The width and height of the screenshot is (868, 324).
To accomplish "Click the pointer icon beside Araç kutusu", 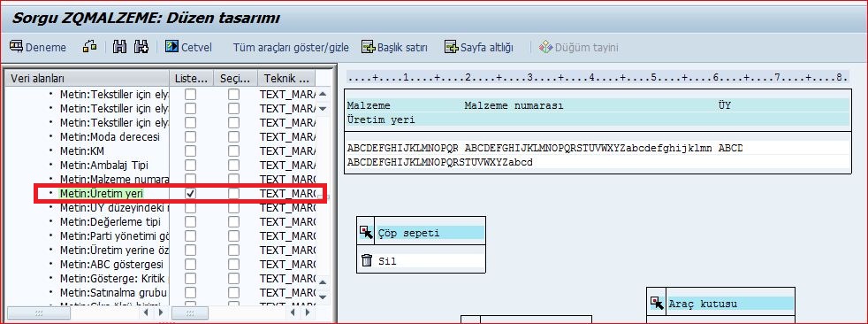I will 657,303.
